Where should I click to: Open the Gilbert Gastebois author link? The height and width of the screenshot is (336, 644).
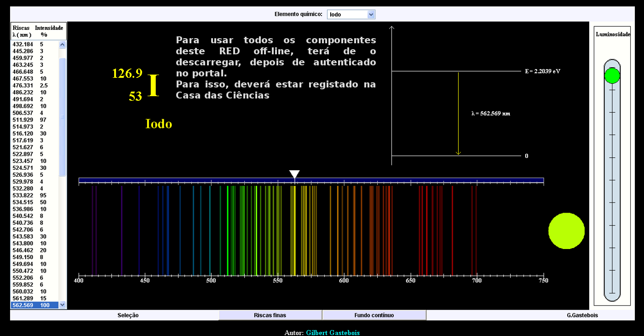coord(333,332)
